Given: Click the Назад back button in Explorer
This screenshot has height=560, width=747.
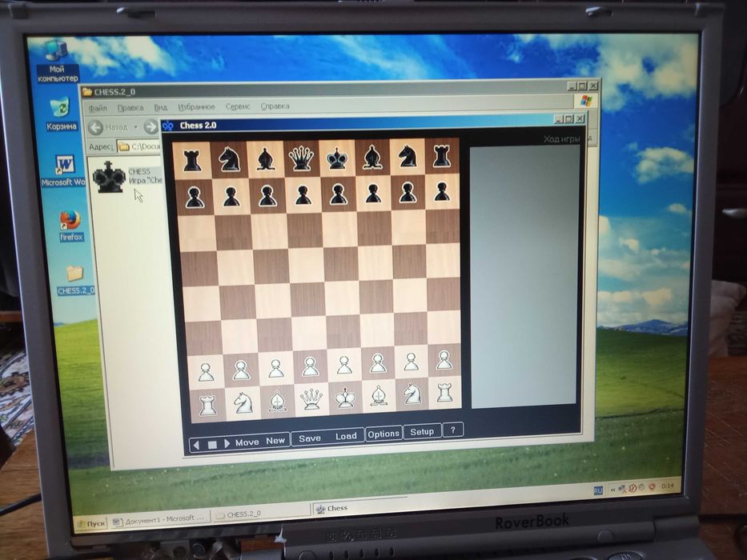Looking at the screenshot, I should point(109,128).
